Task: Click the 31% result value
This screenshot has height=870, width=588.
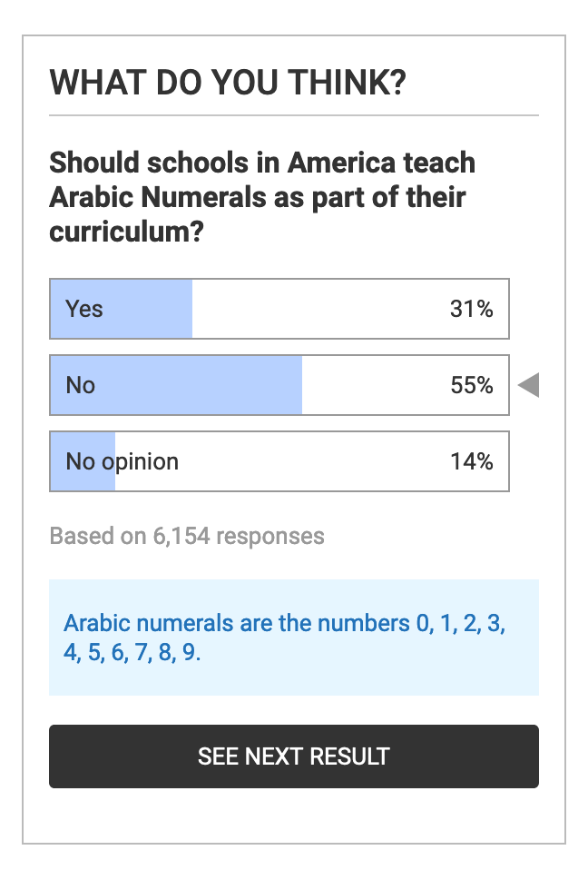Action: (472, 309)
